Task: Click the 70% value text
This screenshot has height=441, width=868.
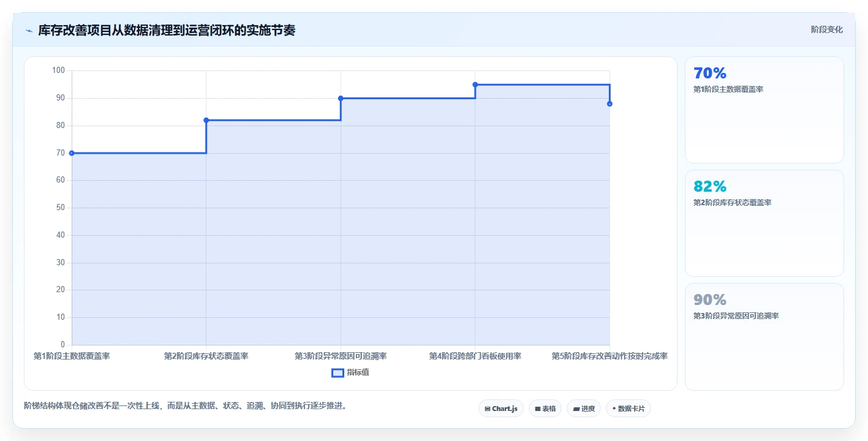Action: pos(710,73)
